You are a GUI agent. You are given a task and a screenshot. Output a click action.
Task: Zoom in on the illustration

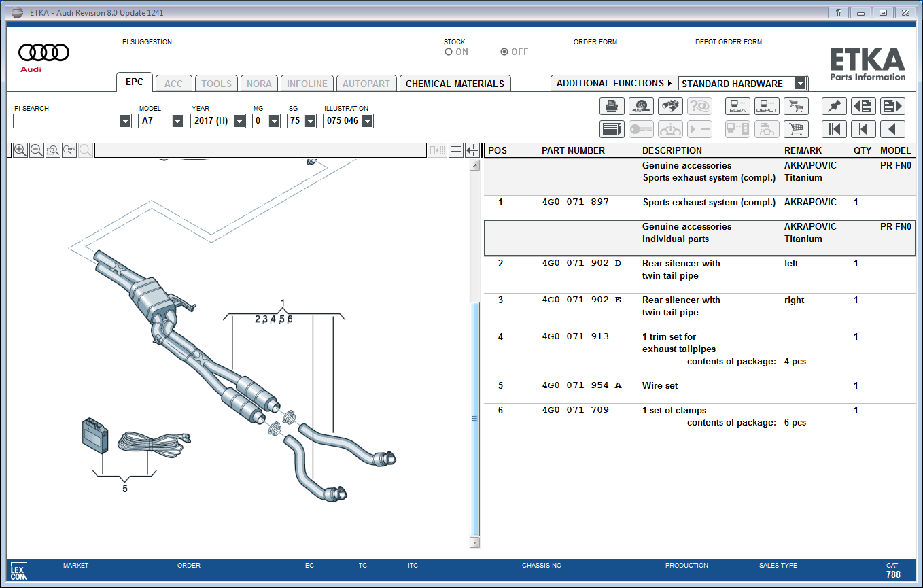coord(20,150)
